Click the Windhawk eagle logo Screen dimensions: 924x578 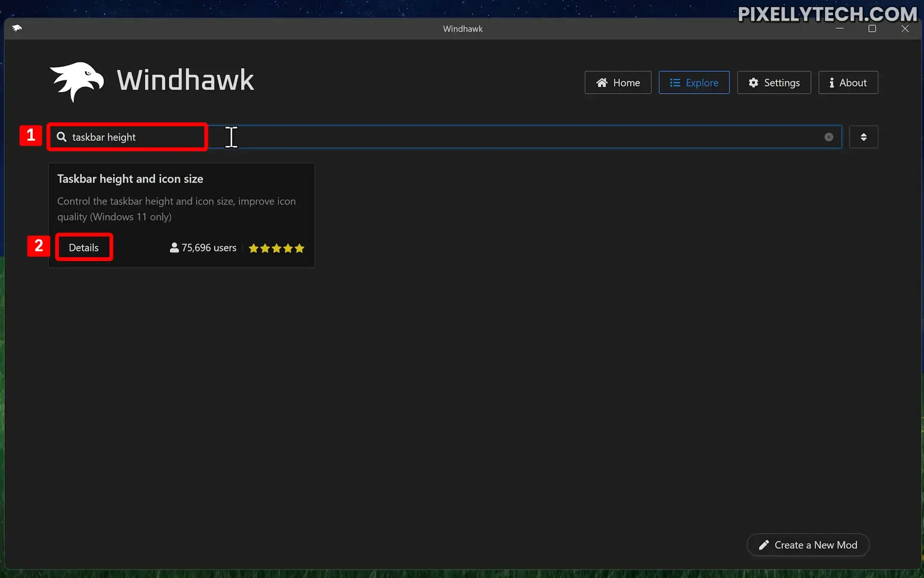[77, 81]
